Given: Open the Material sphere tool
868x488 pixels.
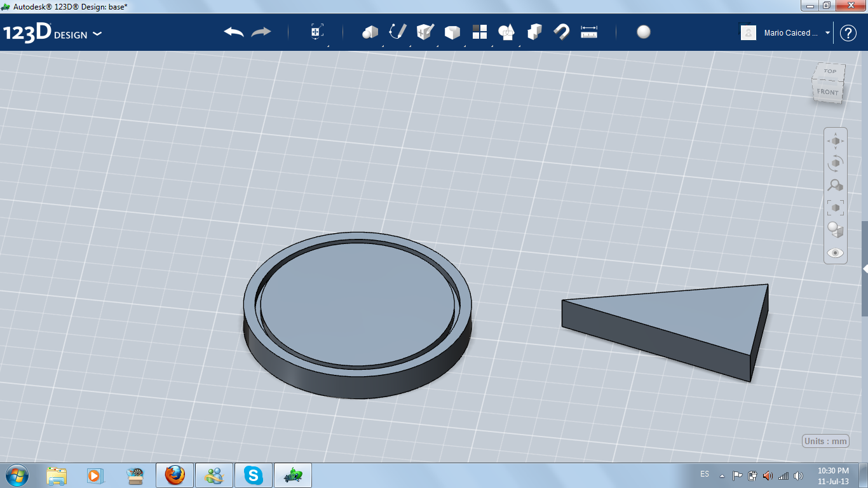Looking at the screenshot, I should pos(644,32).
